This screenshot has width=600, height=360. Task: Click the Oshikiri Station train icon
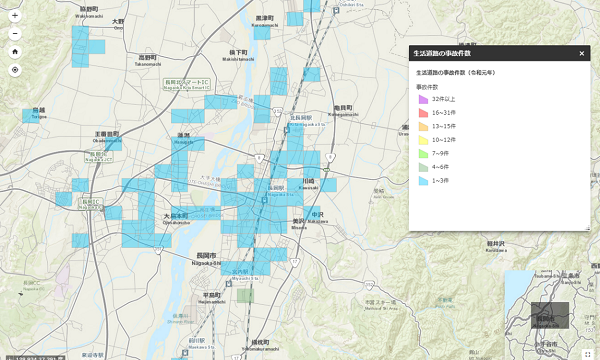coord(336,11)
